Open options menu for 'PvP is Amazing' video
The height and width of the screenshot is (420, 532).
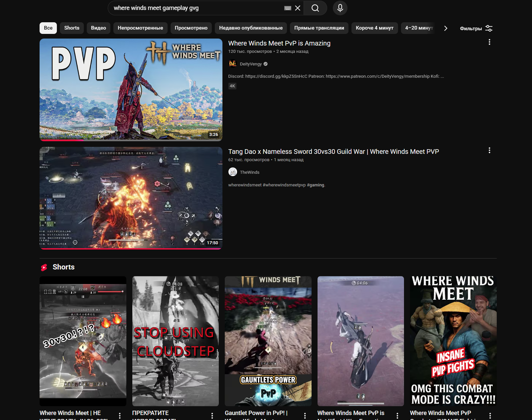(489, 42)
